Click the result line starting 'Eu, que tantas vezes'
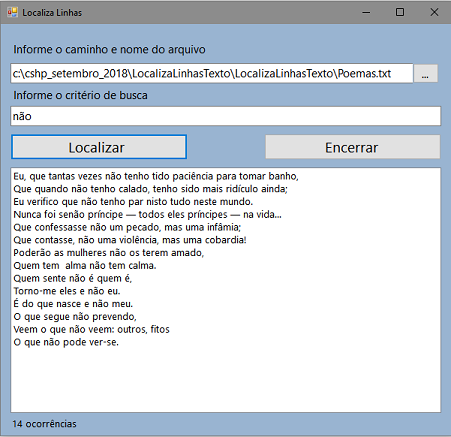The image size is (451, 437). coord(156,176)
